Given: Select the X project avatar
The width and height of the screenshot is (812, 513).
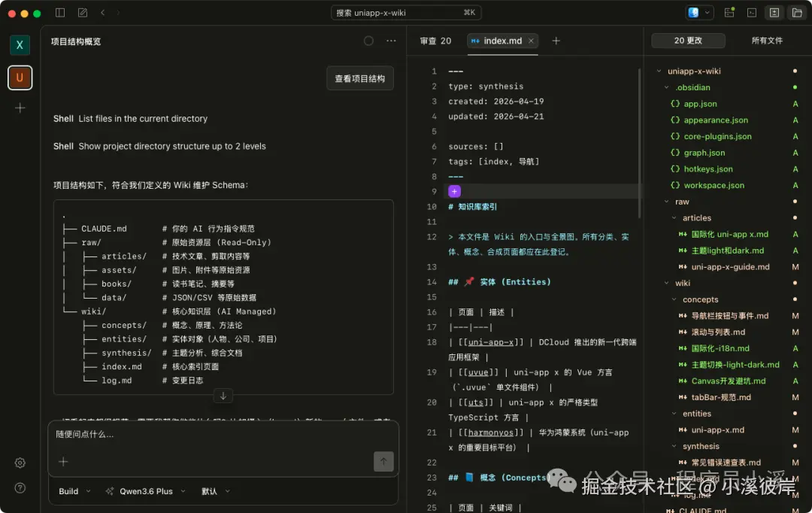Looking at the screenshot, I should coord(20,45).
